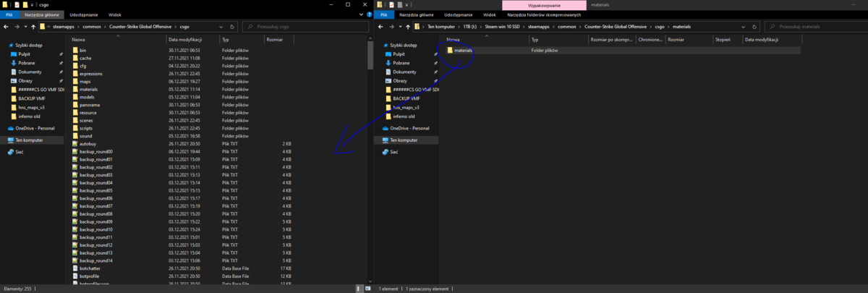Open the Plik menu in csgo window
868x293 pixels.
(x=9, y=14)
